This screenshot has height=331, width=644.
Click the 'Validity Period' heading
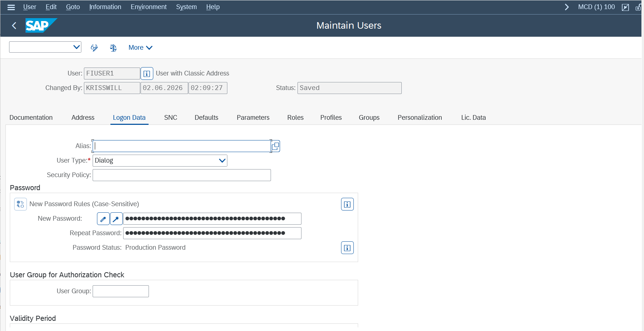click(x=33, y=318)
